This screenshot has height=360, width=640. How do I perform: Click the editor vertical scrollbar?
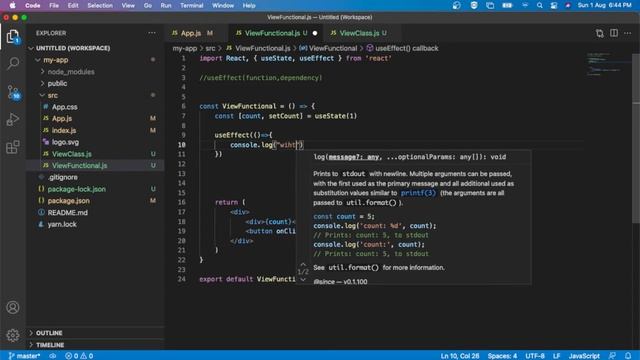click(x=636, y=139)
